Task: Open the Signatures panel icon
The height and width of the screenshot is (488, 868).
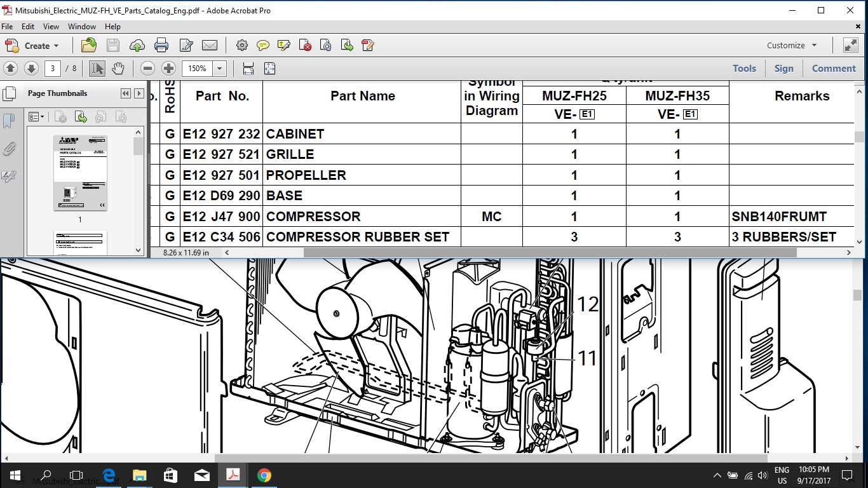Action: (x=9, y=176)
